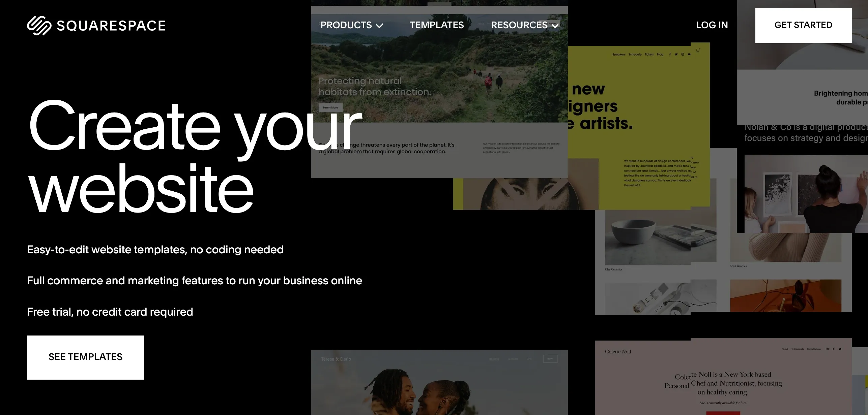
Task: Click Schedule link in yellow template
Action: tap(635, 54)
